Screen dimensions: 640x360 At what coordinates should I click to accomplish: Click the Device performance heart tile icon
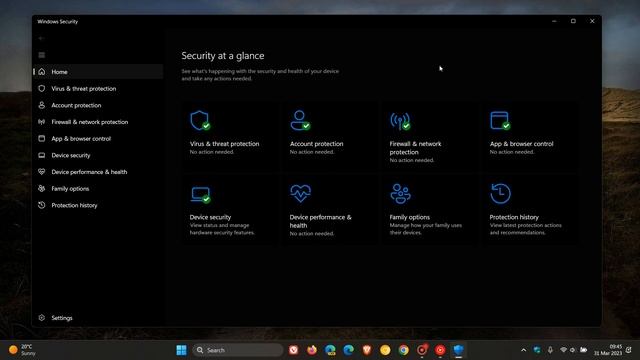point(300,193)
